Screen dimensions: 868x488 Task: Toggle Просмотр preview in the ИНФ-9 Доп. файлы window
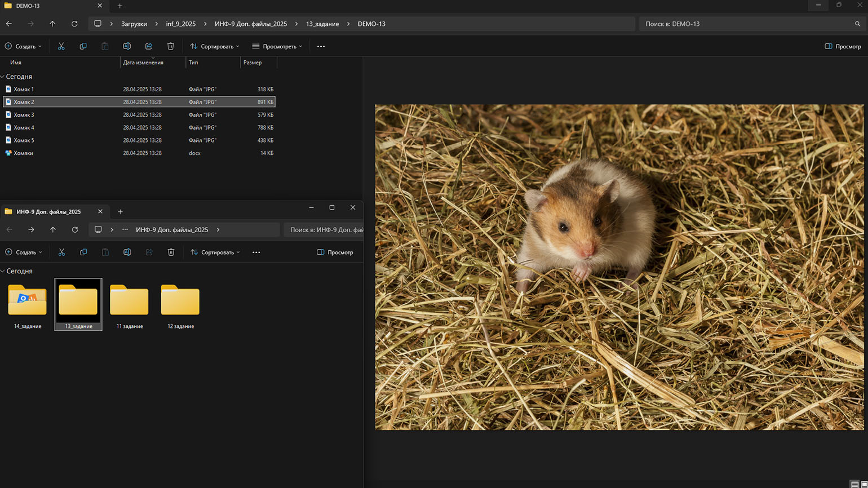(x=335, y=252)
